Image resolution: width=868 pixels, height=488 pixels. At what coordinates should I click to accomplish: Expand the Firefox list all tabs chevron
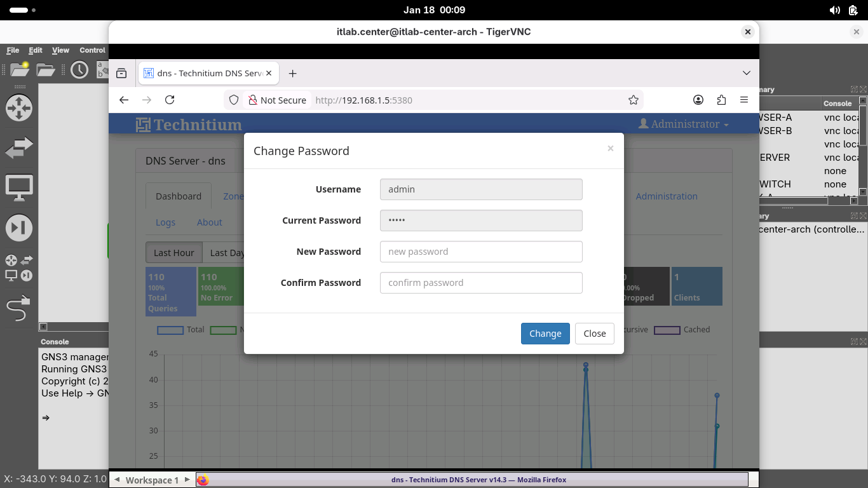click(747, 73)
